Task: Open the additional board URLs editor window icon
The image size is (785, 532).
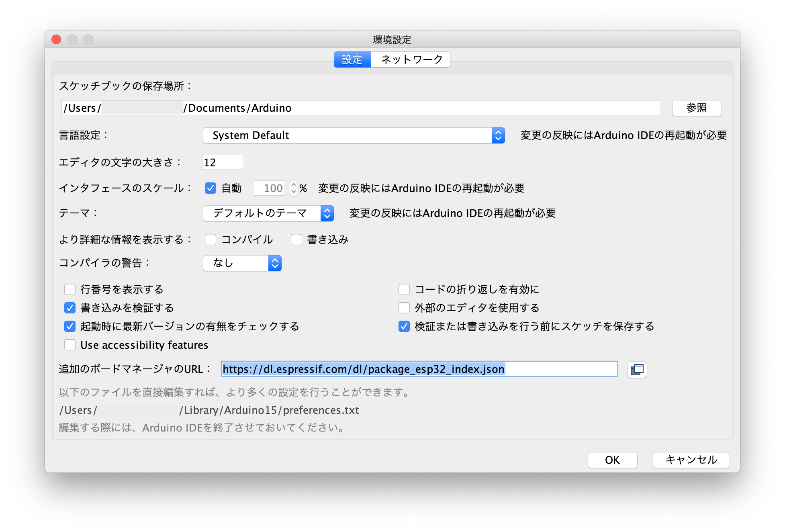Action: point(637,369)
